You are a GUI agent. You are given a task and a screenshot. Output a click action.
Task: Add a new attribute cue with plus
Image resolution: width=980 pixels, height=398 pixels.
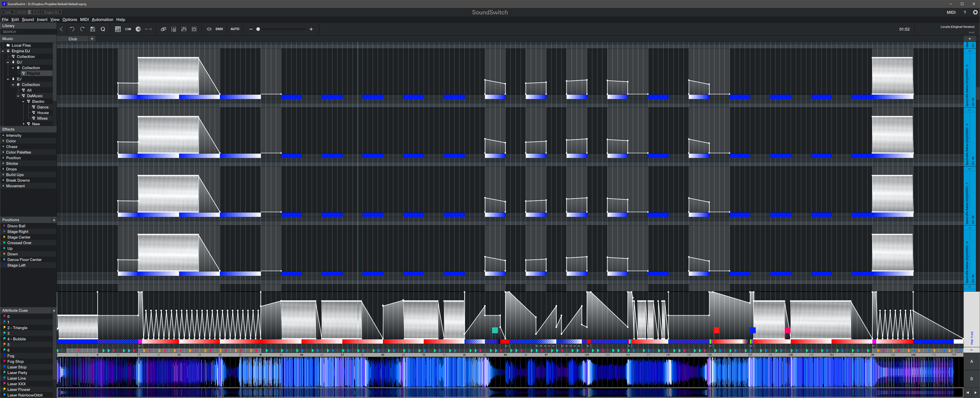[x=54, y=310]
